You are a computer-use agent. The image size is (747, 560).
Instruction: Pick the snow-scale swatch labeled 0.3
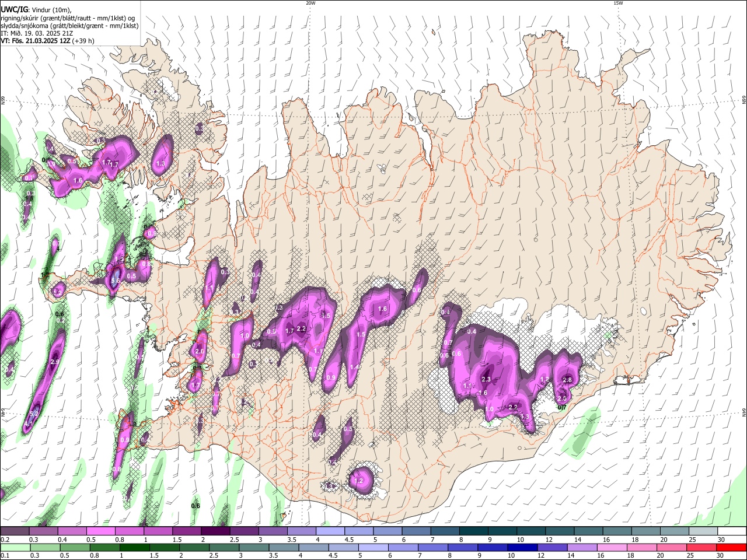pos(43,531)
